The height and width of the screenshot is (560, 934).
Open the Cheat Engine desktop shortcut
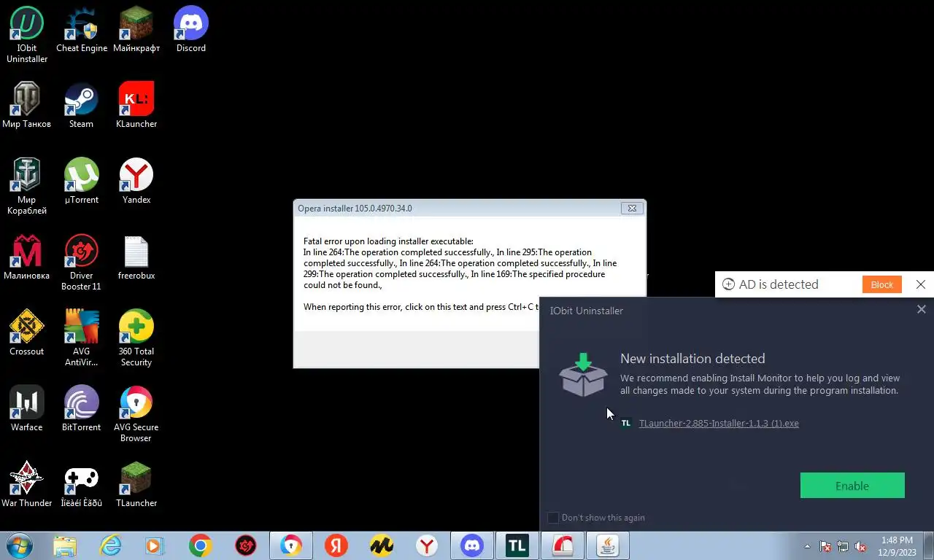point(82,29)
